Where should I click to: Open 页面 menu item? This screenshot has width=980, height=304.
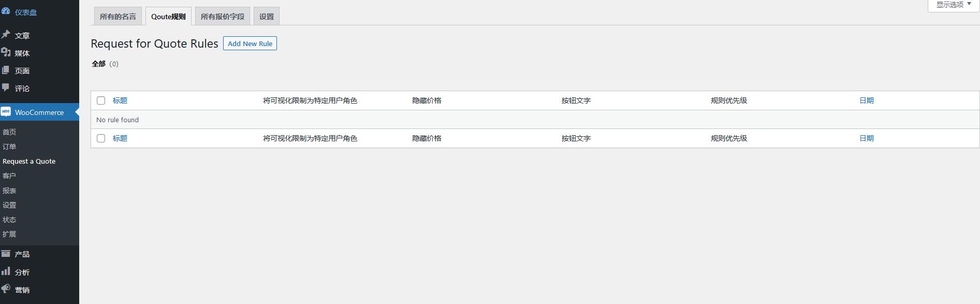[22, 71]
